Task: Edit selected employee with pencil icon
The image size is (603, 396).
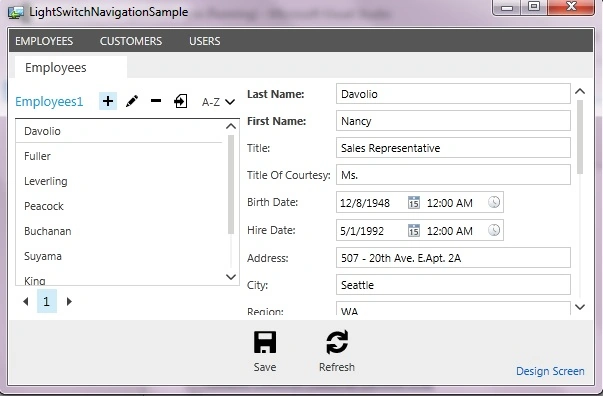Action: [132, 101]
